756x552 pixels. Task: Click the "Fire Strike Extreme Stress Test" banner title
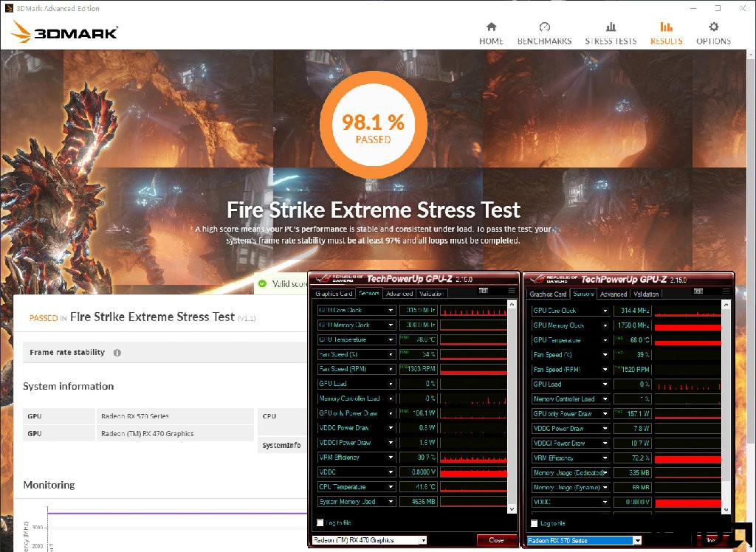(x=374, y=210)
